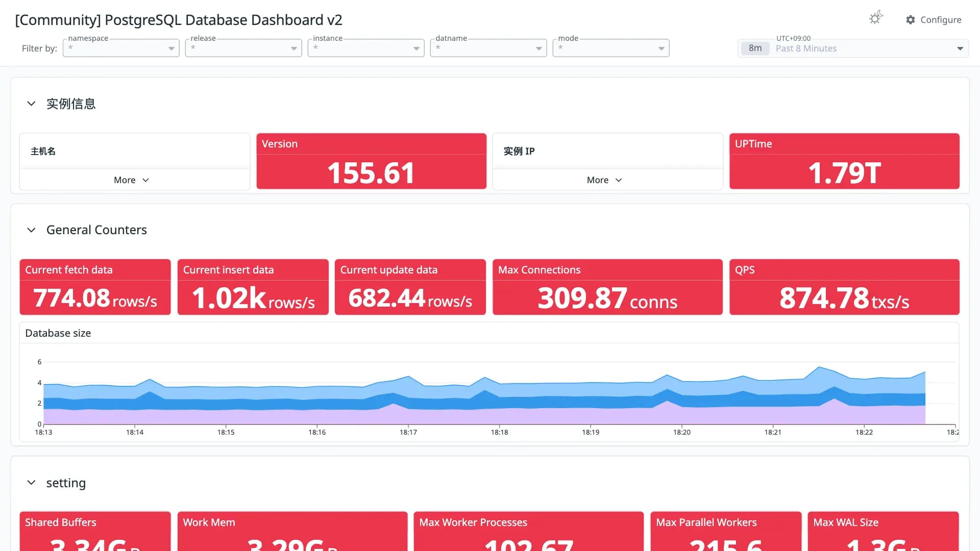The width and height of the screenshot is (980, 551).
Task: Click the 主机名 widget title
Action: pos(43,151)
